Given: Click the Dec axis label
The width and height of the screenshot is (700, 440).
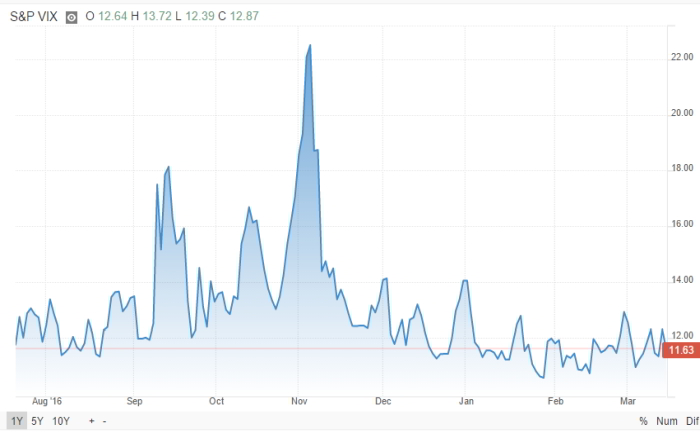Looking at the screenshot, I should click(383, 401).
